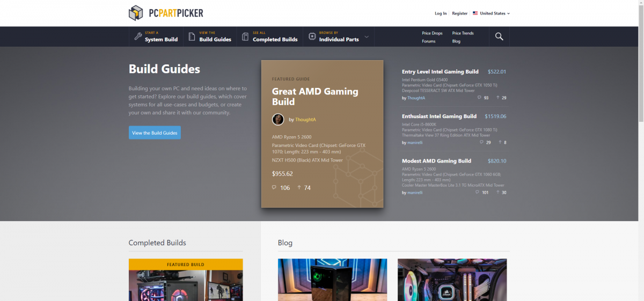This screenshot has width=644, height=301.
Task: Open the blog thumbnail with the black PC case
Action: tap(332, 280)
